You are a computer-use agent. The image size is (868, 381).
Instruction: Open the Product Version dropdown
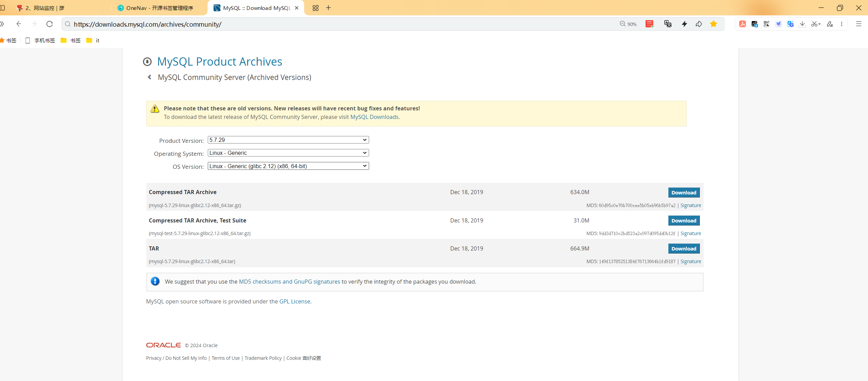coord(288,140)
